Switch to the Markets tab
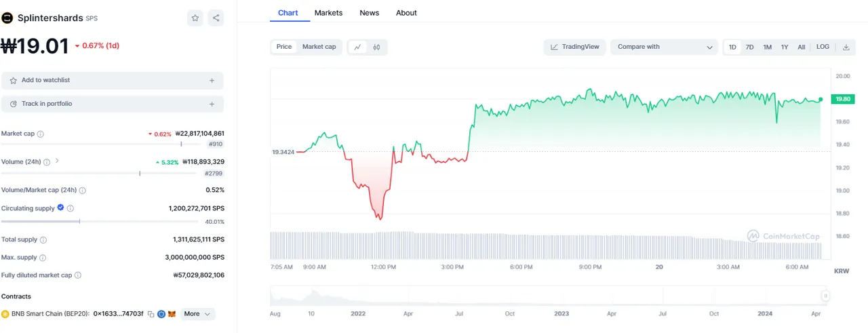Image resolution: width=868 pixels, height=333 pixels. tap(328, 13)
